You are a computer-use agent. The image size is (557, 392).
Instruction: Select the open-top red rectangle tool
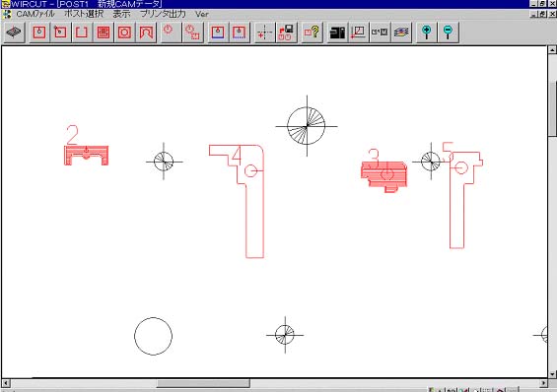point(82,33)
